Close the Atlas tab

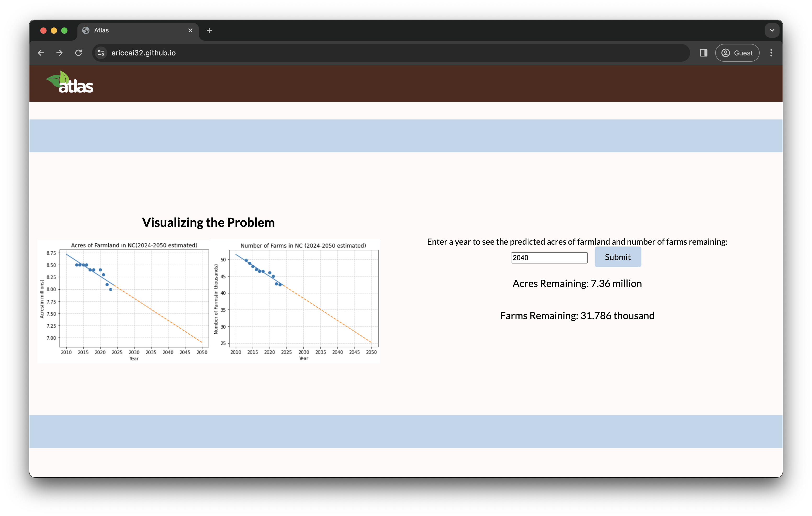click(190, 30)
